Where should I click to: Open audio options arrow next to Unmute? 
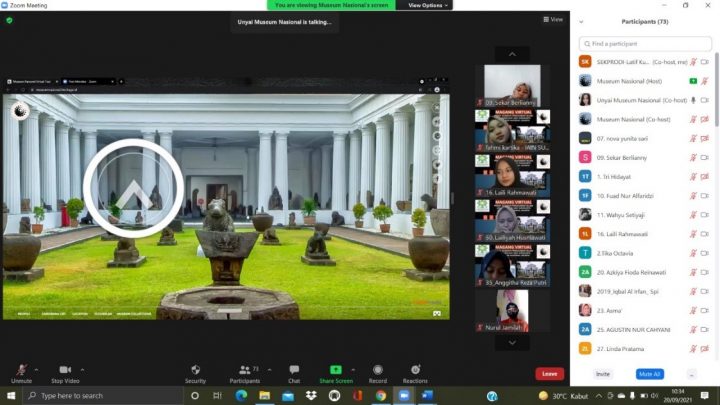(36, 369)
